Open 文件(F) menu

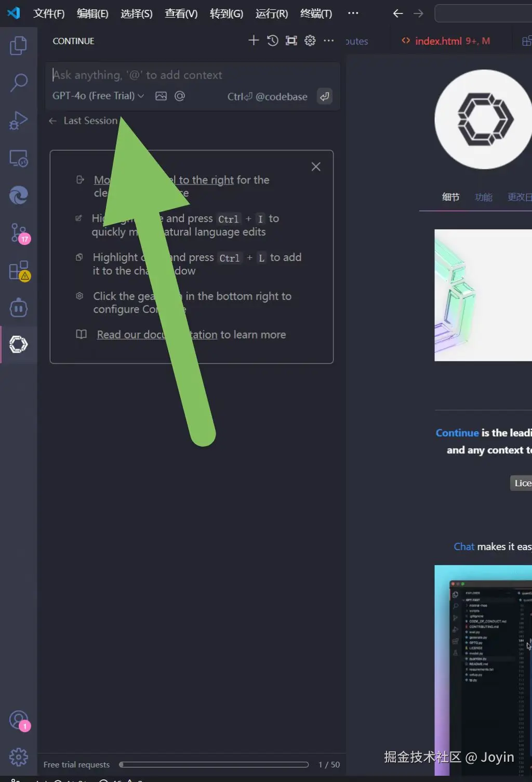49,14
